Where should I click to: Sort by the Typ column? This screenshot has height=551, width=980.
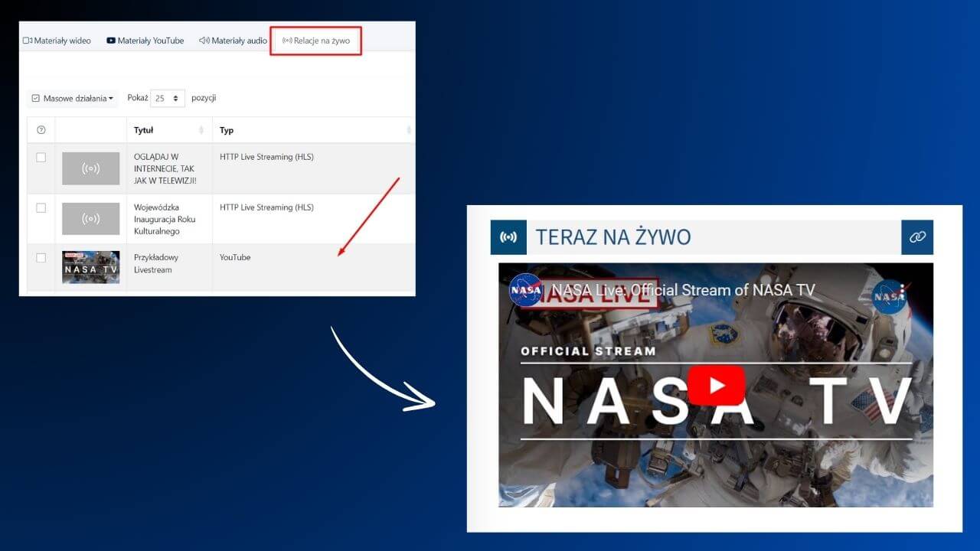313,130
